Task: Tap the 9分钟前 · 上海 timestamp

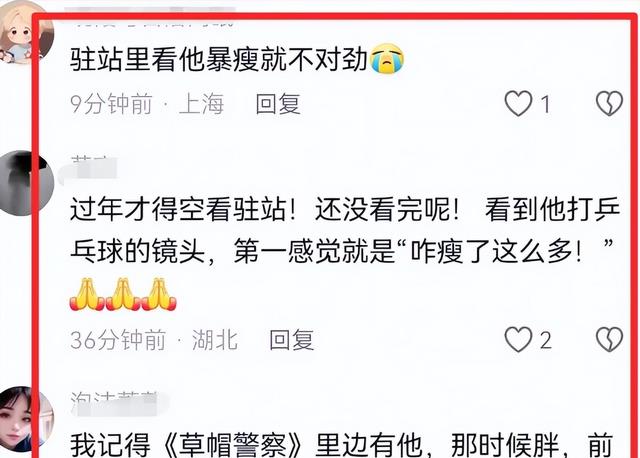Action: pyautogui.click(x=147, y=104)
